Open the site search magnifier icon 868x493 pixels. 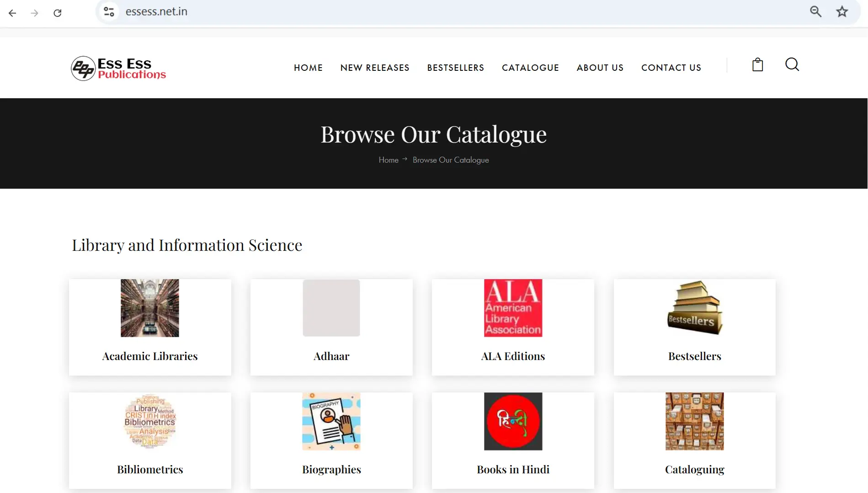pyautogui.click(x=792, y=65)
